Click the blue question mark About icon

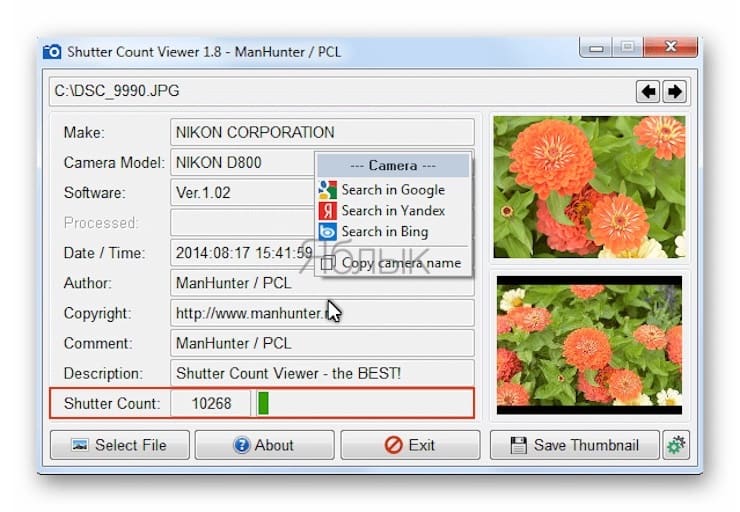click(x=242, y=445)
